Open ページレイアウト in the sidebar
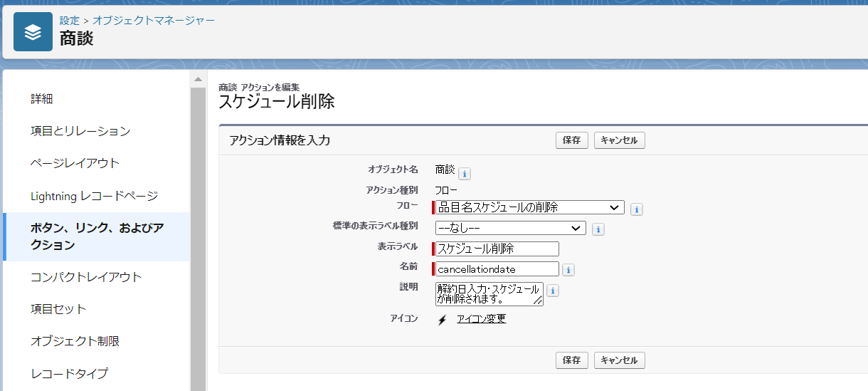The height and width of the screenshot is (391, 868). (x=75, y=163)
